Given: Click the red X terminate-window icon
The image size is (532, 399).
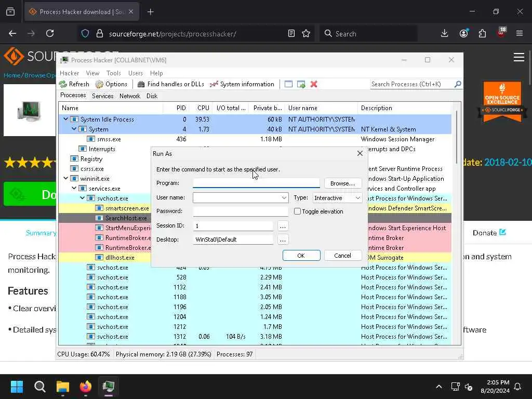Looking at the screenshot, I should tap(314, 84).
